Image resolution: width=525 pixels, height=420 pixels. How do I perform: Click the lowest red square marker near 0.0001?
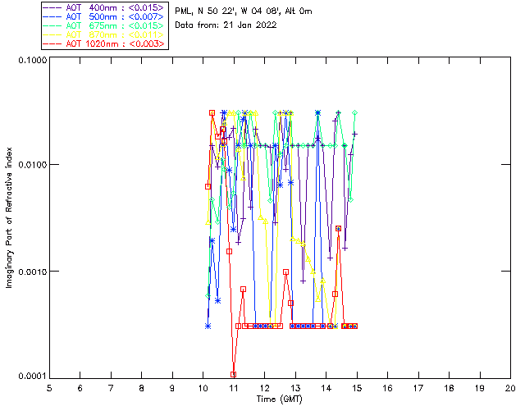click(233, 374)
